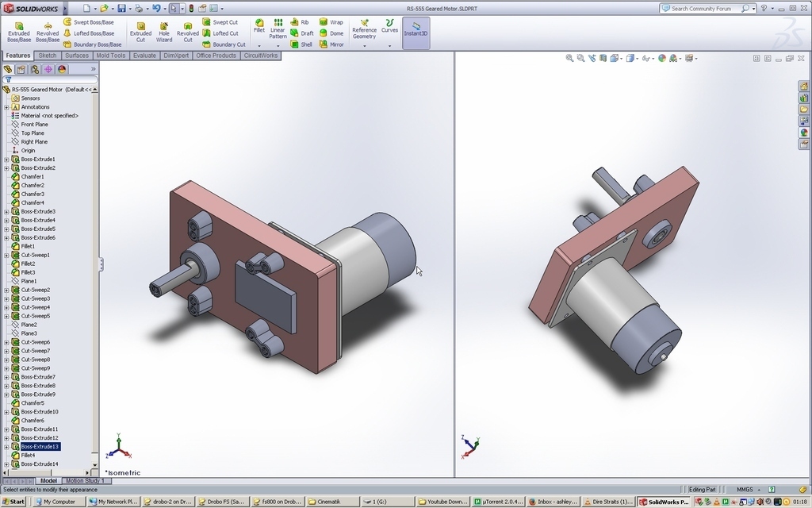Open the Hole Wizard tool
812x508 pixels.
point(163,32)
